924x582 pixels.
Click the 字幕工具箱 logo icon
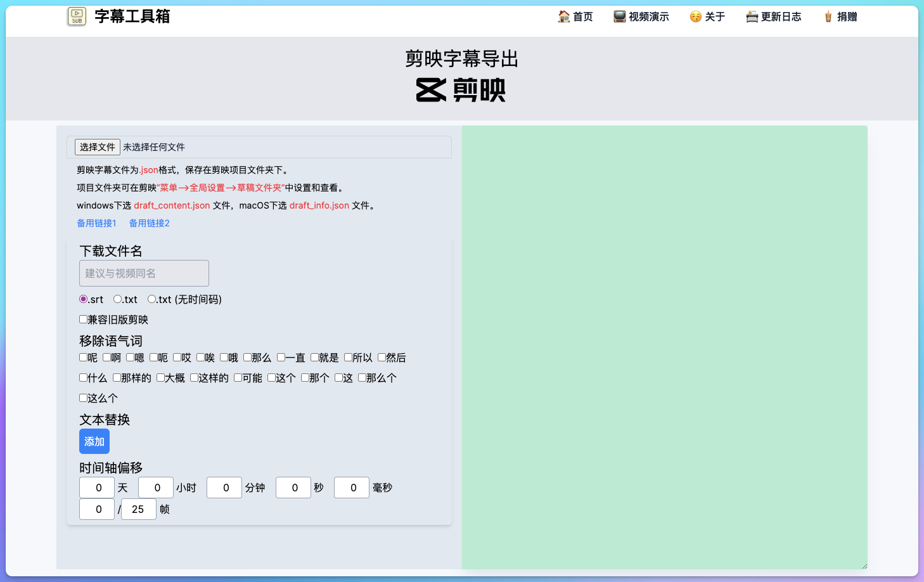[x=76, y=16]
